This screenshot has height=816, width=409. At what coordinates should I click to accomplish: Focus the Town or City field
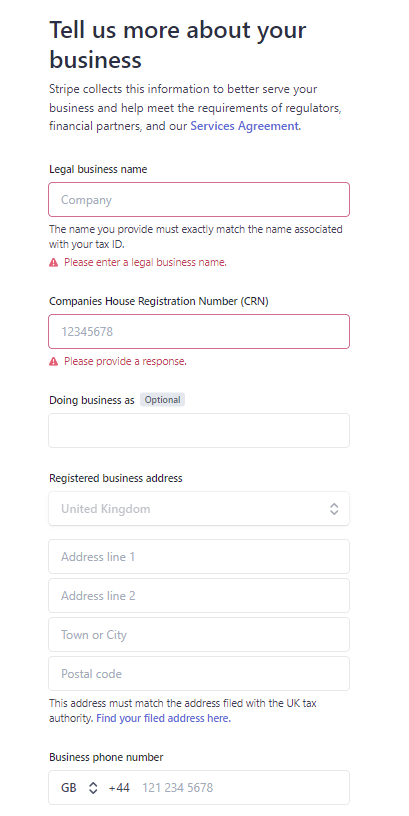(199, 634)
